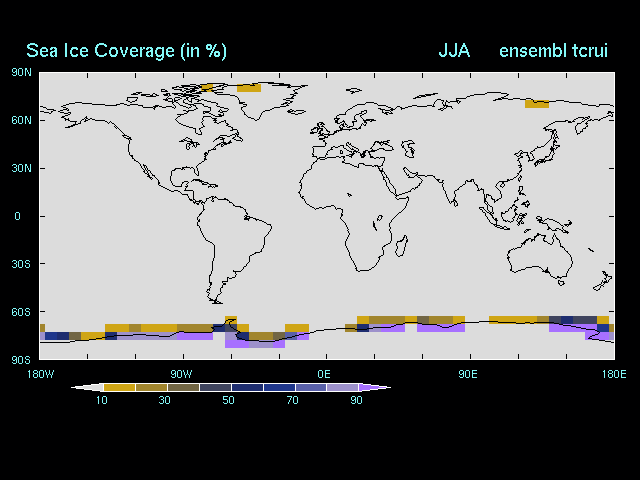Click the purple right arrow end of colorbar

tap(374, 387)
